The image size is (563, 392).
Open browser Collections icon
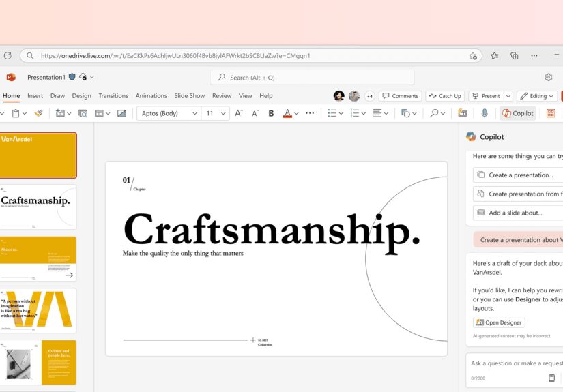point(514,56)
